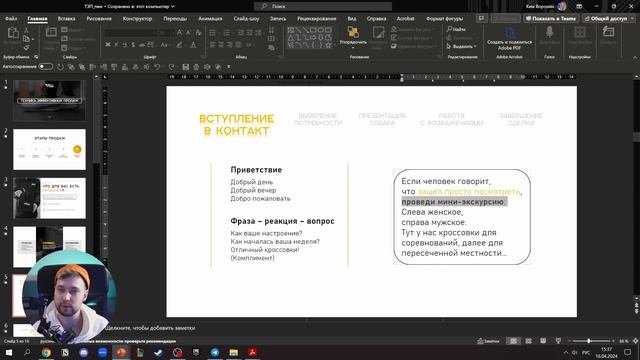
Task: Click the Clear formatting icon
Action: coord(198,33)
